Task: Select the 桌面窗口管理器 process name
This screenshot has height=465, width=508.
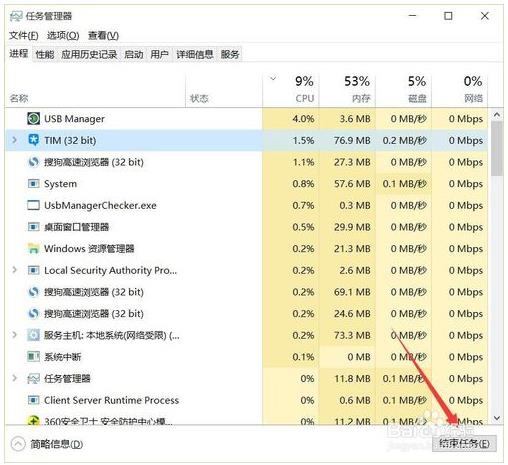Action: pos(77,227)
